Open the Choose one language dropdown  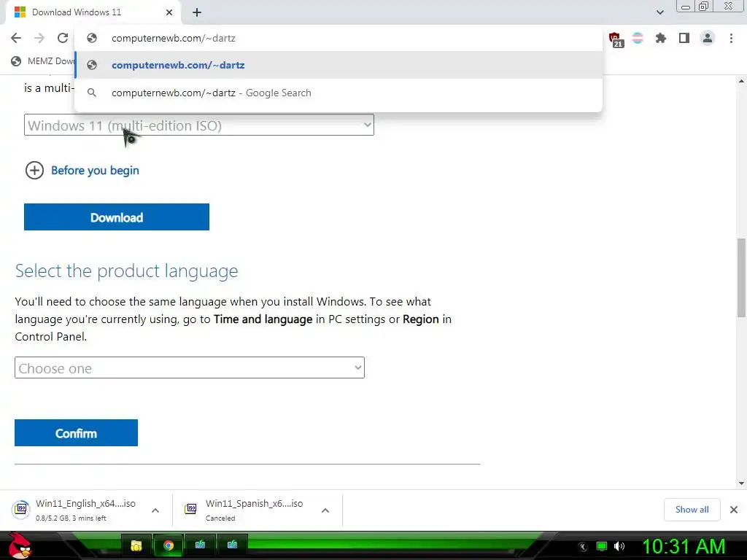[x=190, y=368]
